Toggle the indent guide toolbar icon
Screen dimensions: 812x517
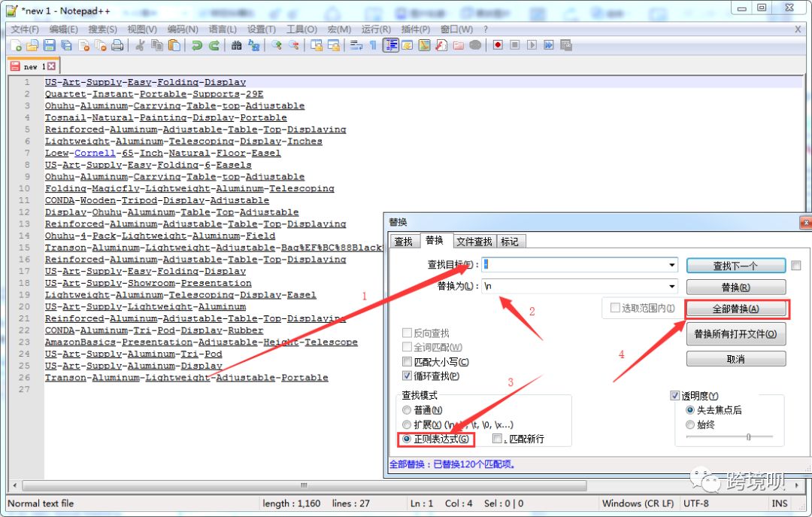pyautogui.click(x=390, y=46)
